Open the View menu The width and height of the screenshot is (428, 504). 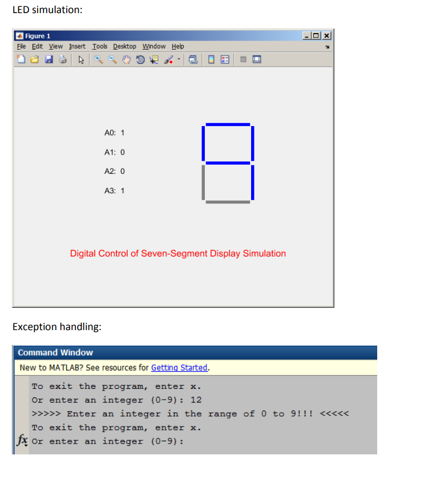[x=56, y=46]
